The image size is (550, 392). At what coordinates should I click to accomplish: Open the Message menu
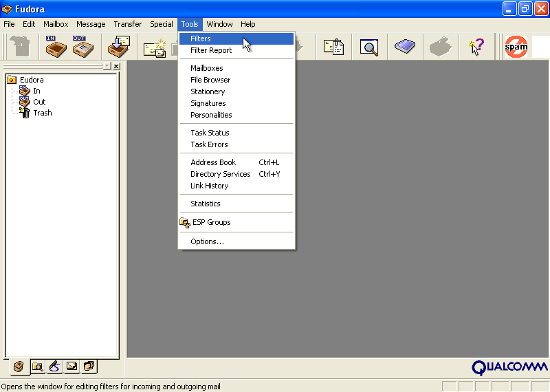click(91, 24)
